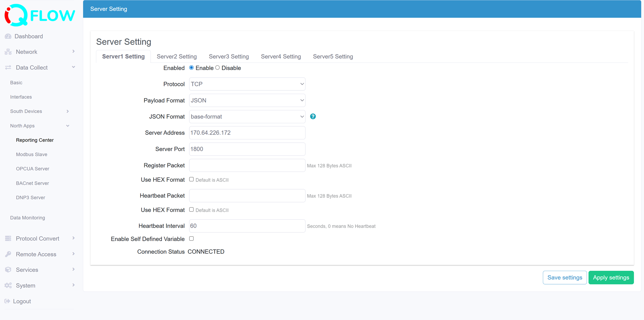The height and width of the screenshot is (320, 644).
Task: Open Remote Access via its sidebar icon
Action: click(8, 254)
